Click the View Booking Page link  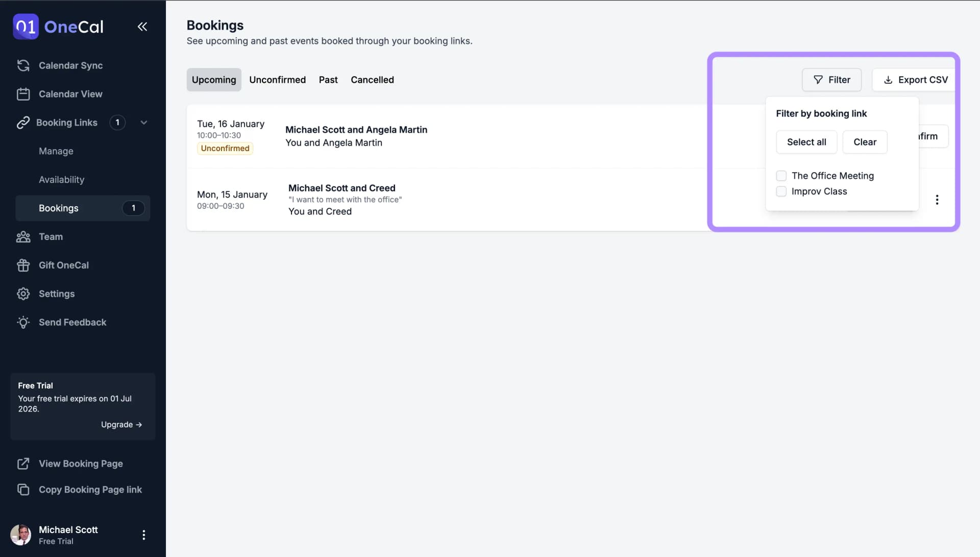tap(80, 464)
